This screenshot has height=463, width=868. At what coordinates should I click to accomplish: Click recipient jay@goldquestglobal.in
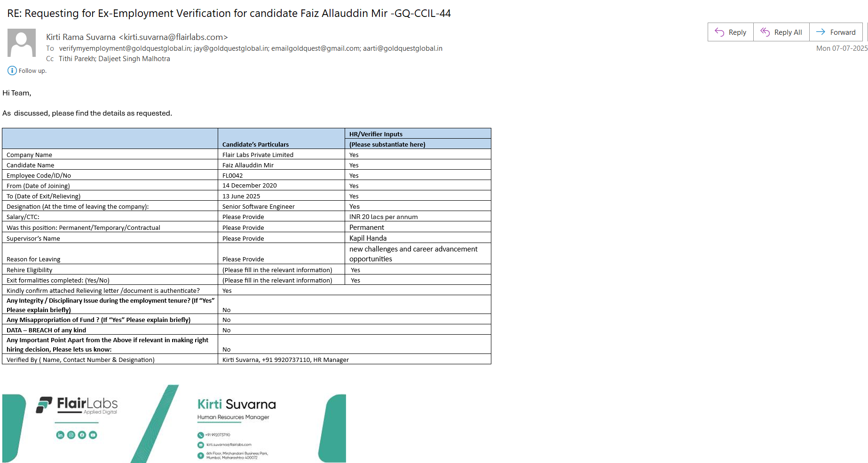pyautogui.click(x=231, y=48)
